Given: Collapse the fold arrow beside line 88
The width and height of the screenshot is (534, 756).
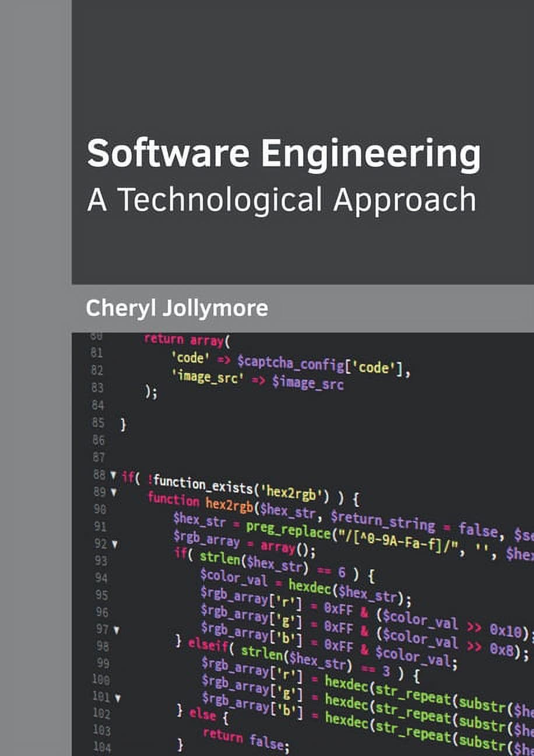Looking at the screenshot, I should coord(113,475).
